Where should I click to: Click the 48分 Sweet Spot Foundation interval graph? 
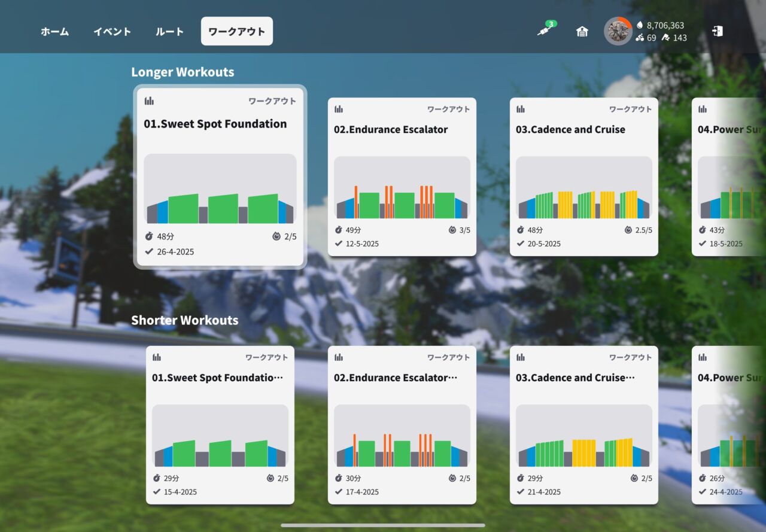(x=220, y=189)
